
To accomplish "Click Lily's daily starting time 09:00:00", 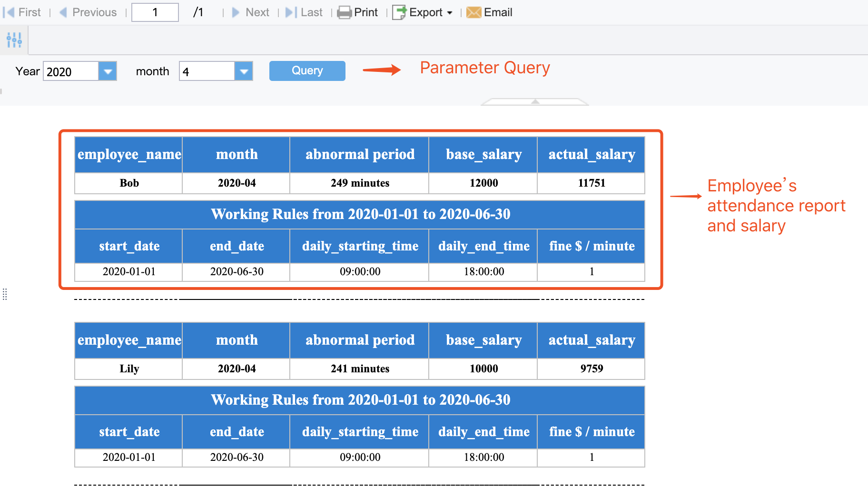I will (360, 457).
